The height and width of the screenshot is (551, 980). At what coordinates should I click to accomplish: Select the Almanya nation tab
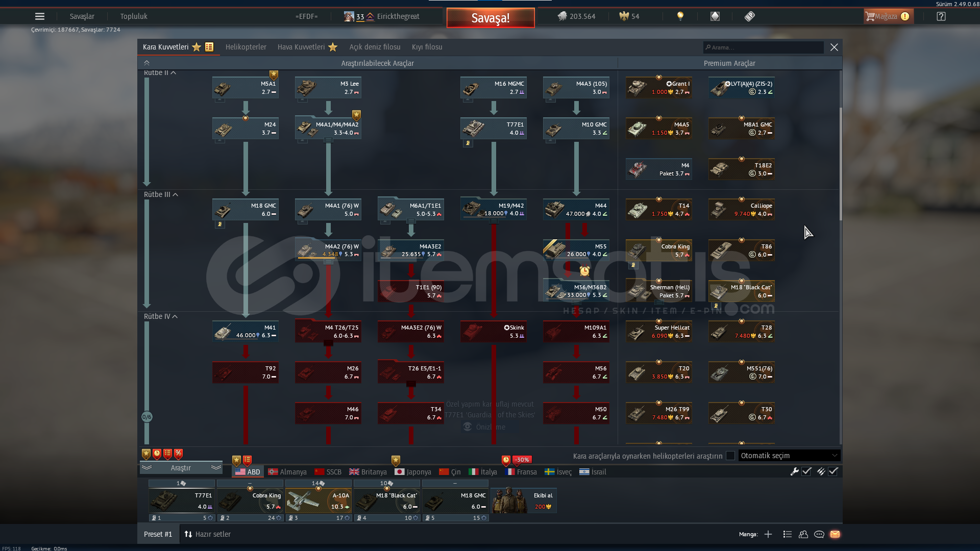(287, 472)
